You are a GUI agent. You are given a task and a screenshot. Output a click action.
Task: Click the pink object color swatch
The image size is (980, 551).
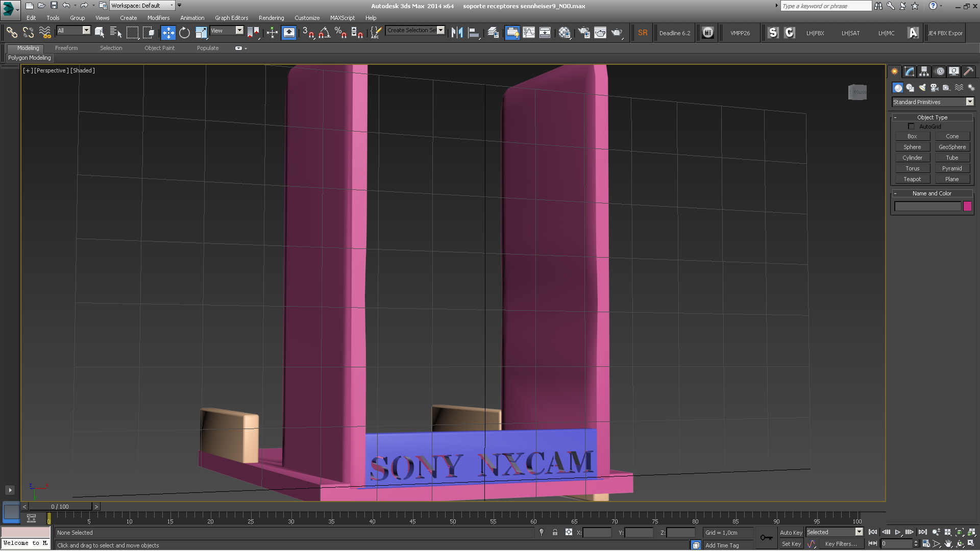[967, 206]
